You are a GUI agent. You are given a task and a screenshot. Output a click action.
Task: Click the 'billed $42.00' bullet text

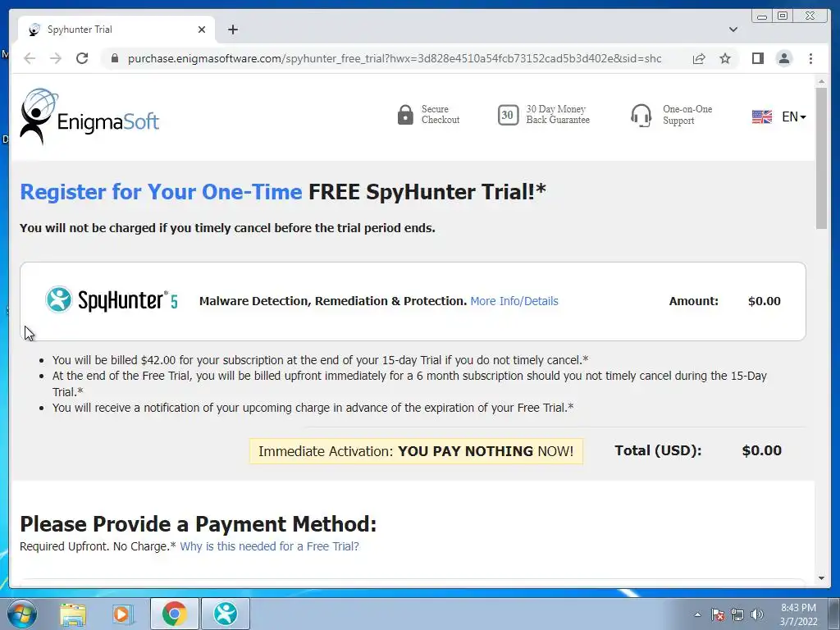coord(321,360)
